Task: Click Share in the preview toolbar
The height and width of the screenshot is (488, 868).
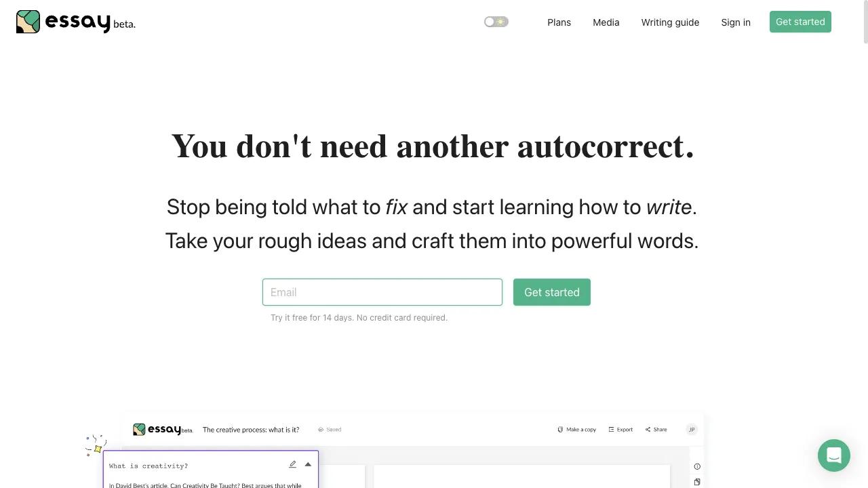Action: (656, 429)
